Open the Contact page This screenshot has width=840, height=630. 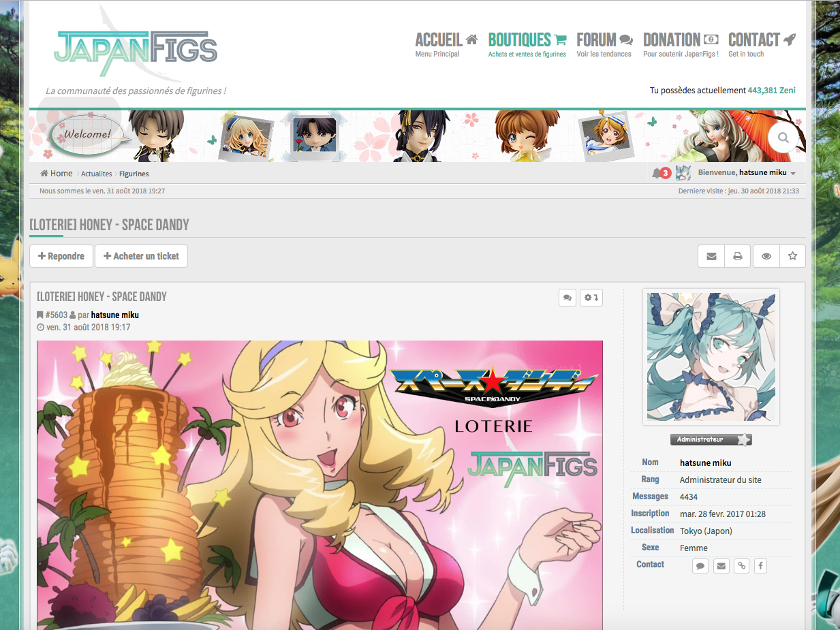762,44
